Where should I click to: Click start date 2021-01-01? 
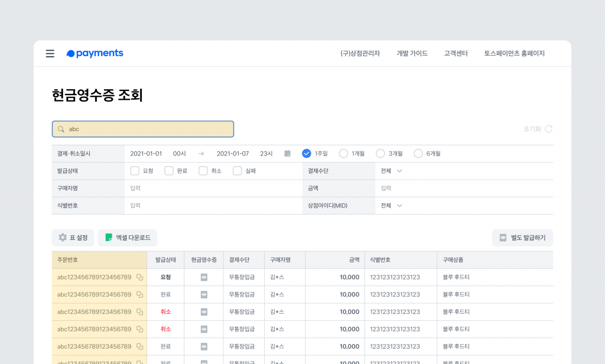(x=146, y=154)
